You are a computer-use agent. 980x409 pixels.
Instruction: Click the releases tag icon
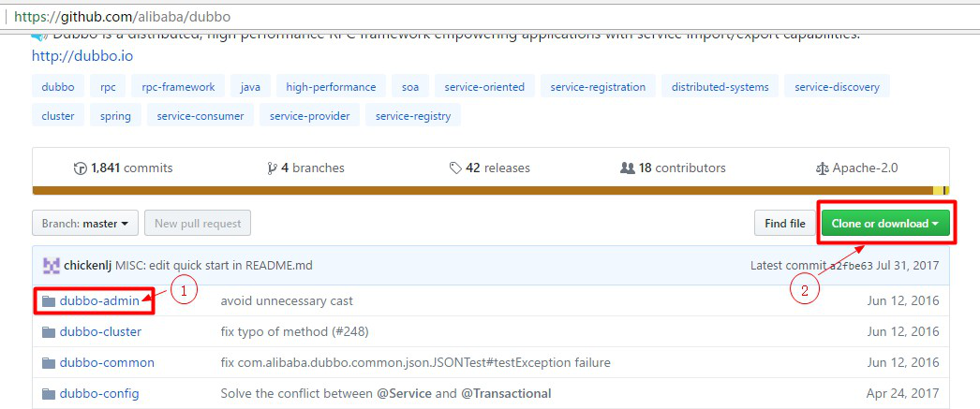click(455, 168)
